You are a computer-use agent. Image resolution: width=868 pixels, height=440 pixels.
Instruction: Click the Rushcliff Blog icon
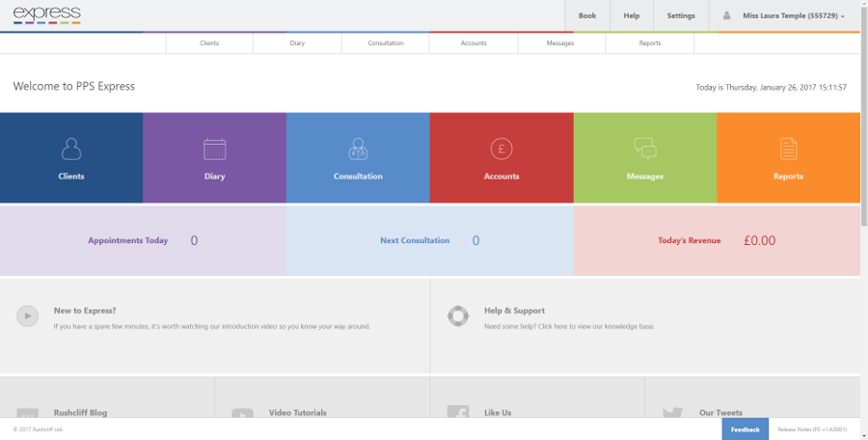[28, 413]
